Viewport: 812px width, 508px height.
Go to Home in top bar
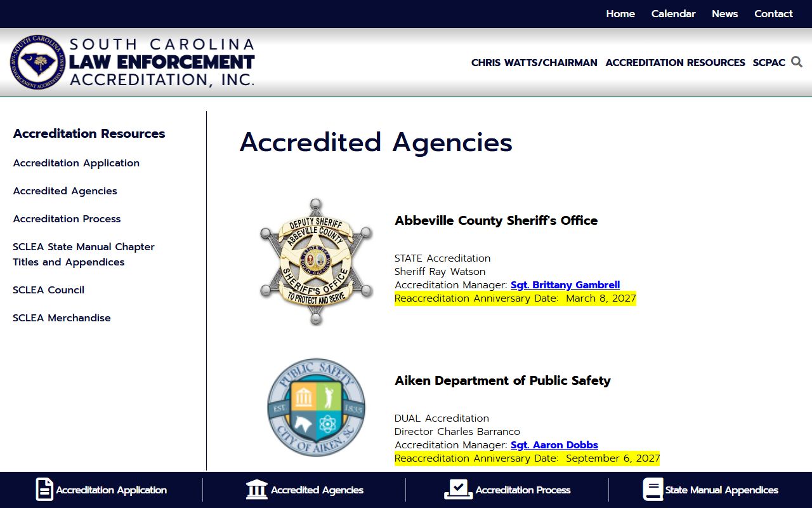620,13
